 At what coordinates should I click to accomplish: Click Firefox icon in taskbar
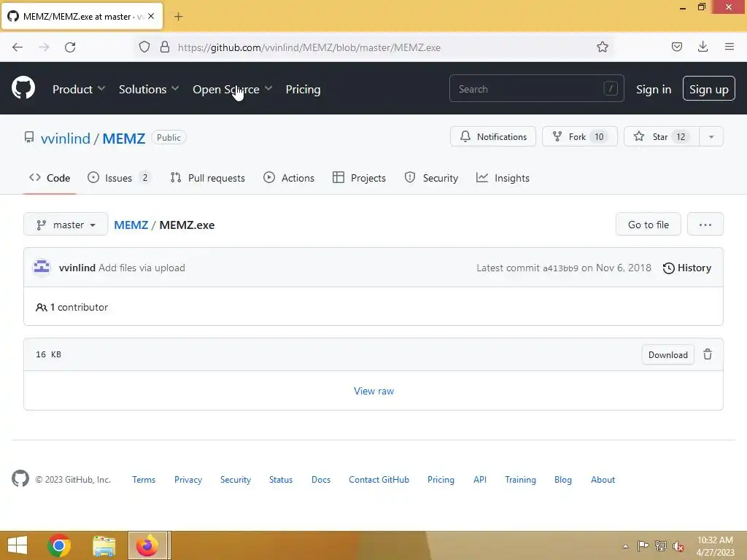[147, 545]
